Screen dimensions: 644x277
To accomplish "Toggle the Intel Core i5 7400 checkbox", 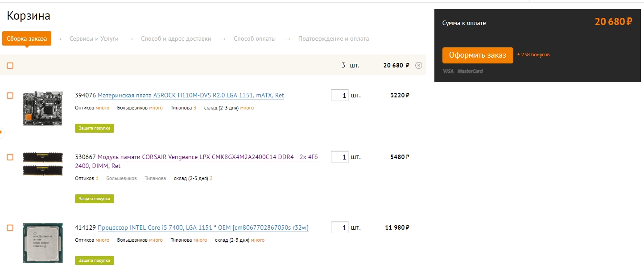I will 10,228.
